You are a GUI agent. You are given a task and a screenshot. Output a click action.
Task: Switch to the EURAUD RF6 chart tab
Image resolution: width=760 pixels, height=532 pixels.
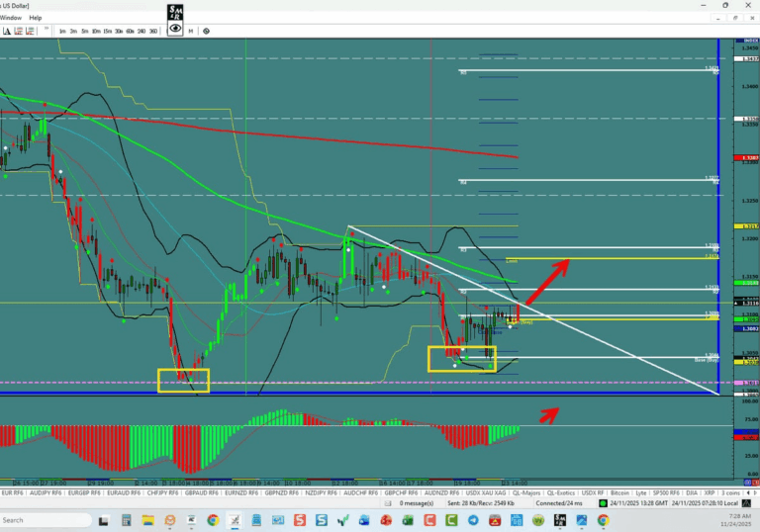tap(124, 492)
